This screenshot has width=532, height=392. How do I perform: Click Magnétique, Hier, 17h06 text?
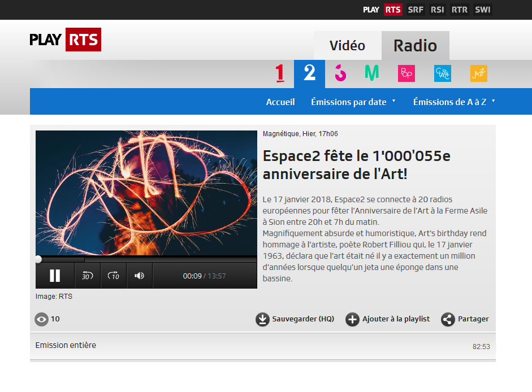point(300,134)
